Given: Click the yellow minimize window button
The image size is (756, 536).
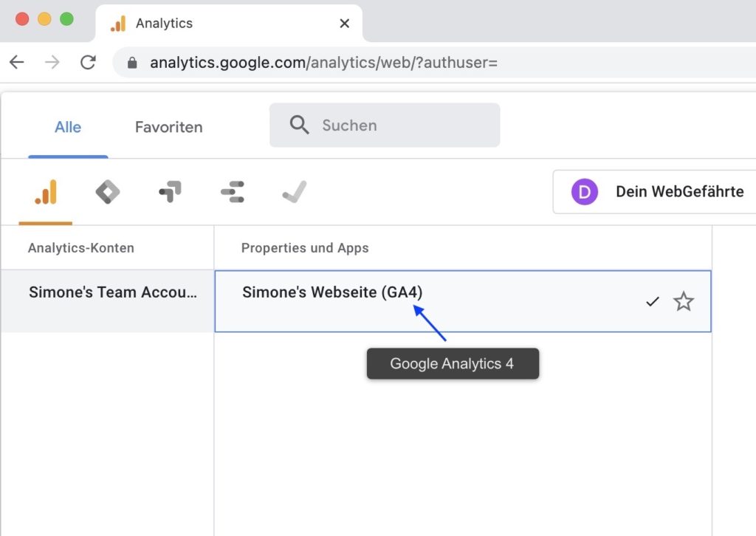Looking at the screenshot, I should coord(44,19).
